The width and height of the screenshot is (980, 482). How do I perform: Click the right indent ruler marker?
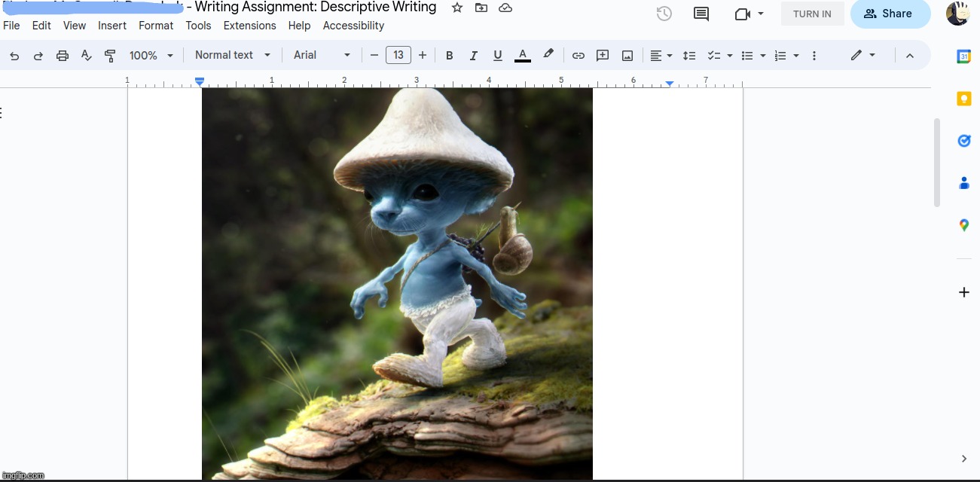click(x=670, y=84)
